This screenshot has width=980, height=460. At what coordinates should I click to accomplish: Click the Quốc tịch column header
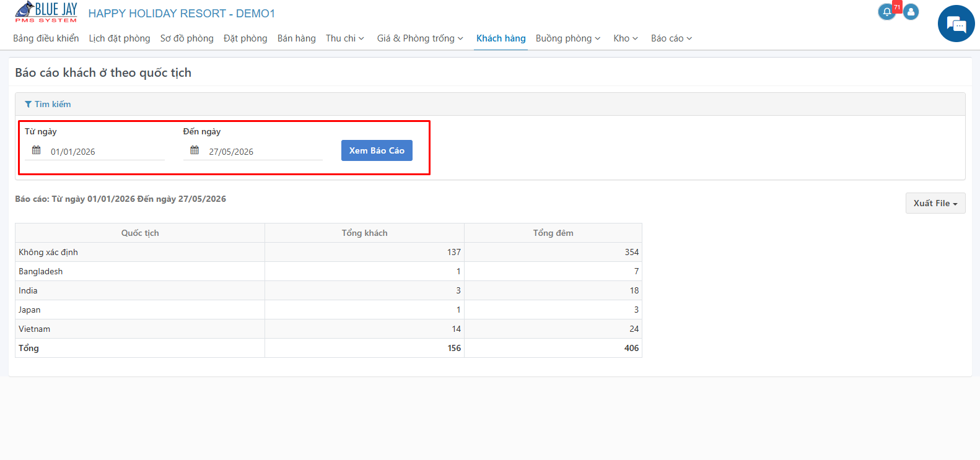pos(140,233)
